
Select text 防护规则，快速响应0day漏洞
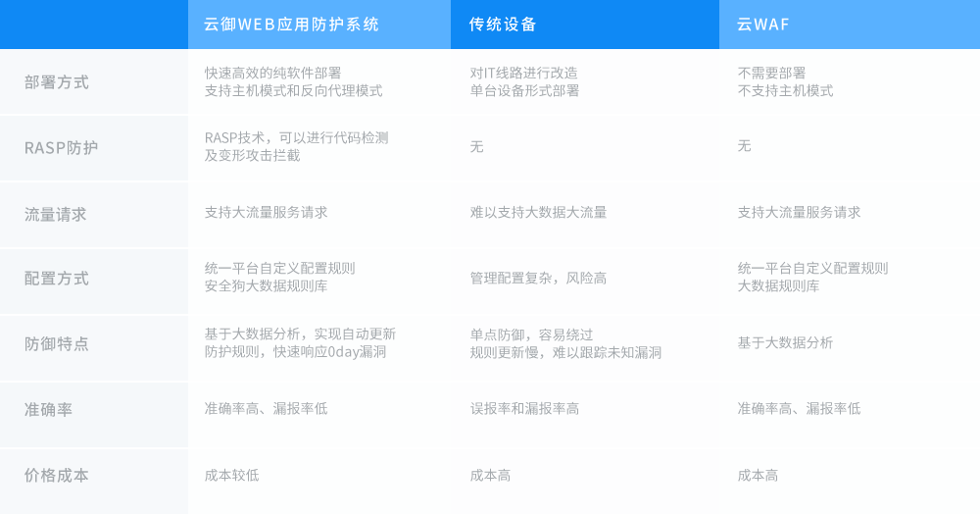(x=295, y=351)
